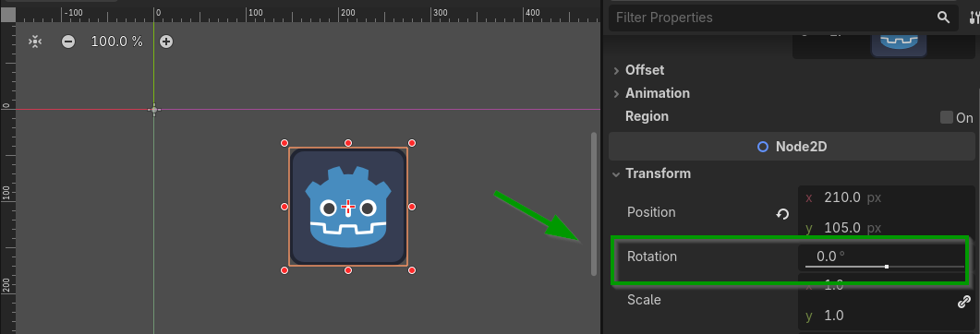Click the sprite's bottom-center red handle
980x334 pixels.
coord(348,270)
